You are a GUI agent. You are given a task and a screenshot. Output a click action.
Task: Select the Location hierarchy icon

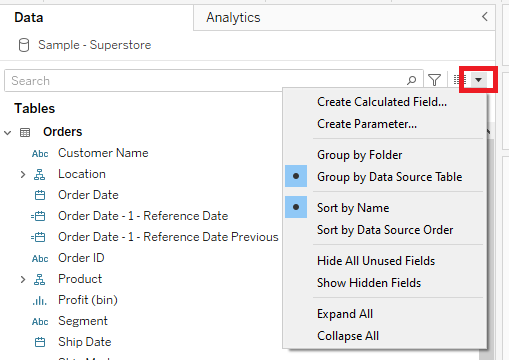pyautogui.click(x=39, y=174)
